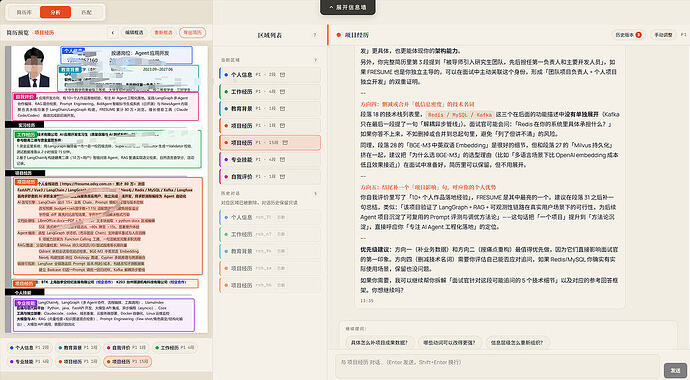Image resolution: width=690 pixels, height=380 pixels.
Task: Click the 项目经历 breadcrumb next to 简历预览
Action: (44, 33)
